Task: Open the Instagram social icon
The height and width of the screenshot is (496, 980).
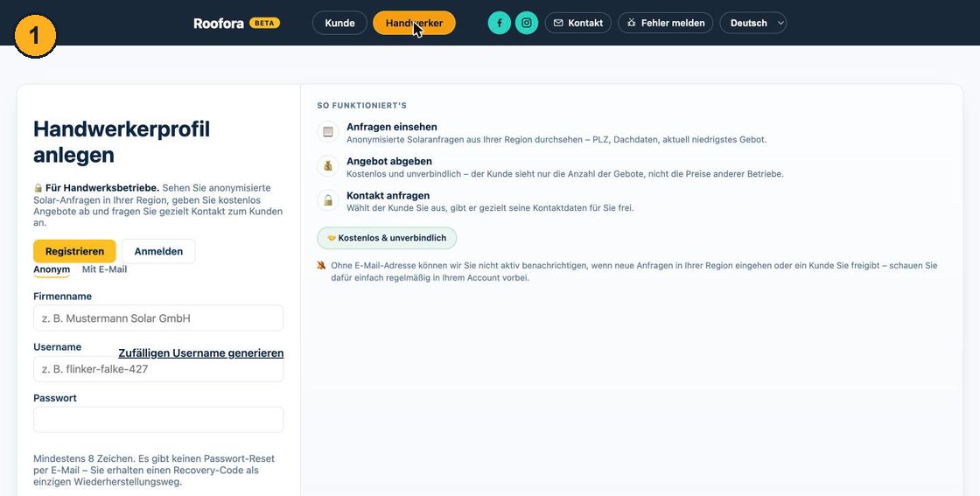Action: (x=527, y=23)
